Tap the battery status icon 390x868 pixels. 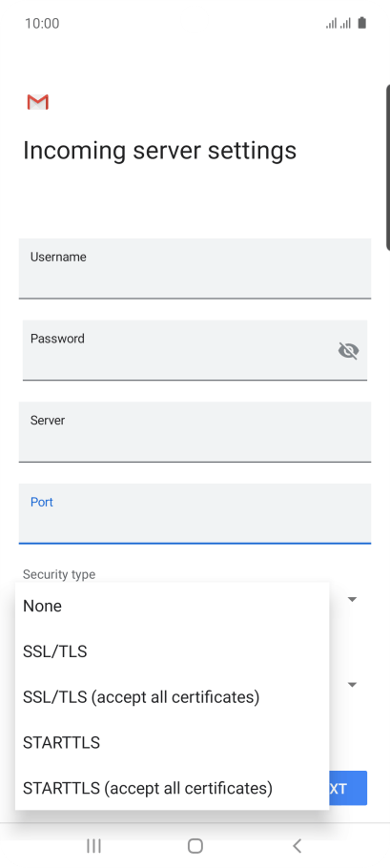click(x=361, y=23)
